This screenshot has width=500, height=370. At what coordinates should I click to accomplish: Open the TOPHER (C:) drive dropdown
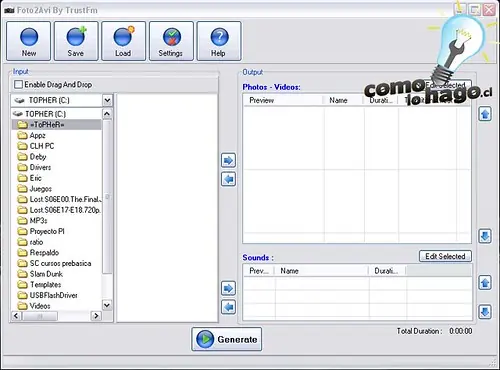[107, 100]
